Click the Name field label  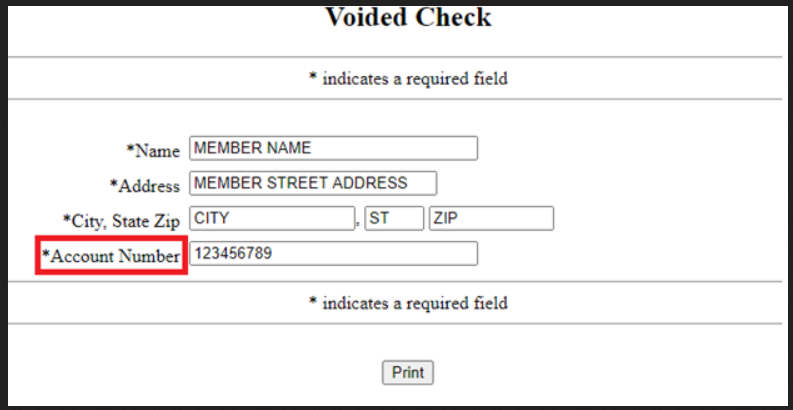[153, 150]
